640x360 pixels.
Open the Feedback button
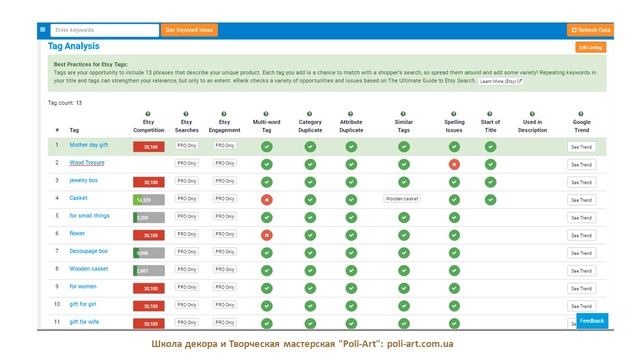[592, 321]
